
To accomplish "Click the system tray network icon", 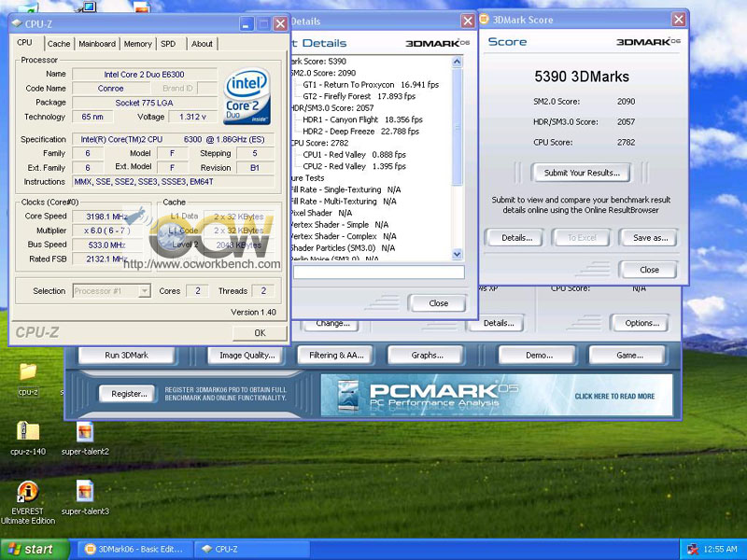I will click(693, 550).
